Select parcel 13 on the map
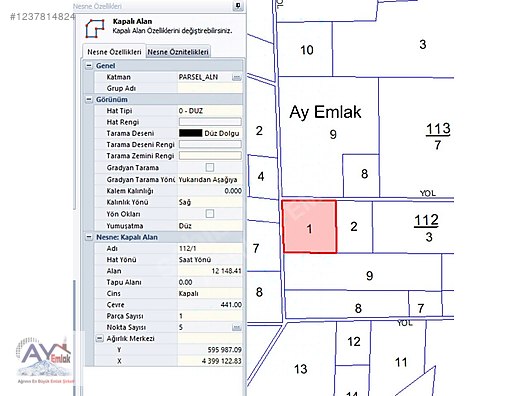 click(301, 369)
